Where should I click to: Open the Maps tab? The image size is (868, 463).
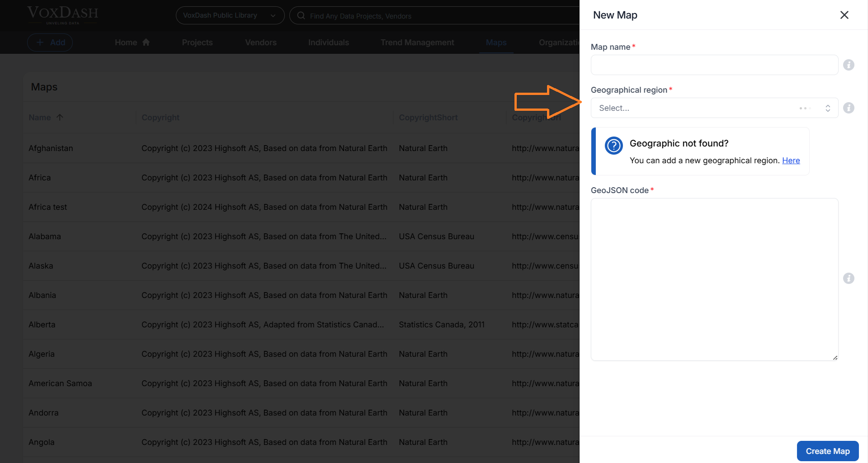click(x=496, y=43)
